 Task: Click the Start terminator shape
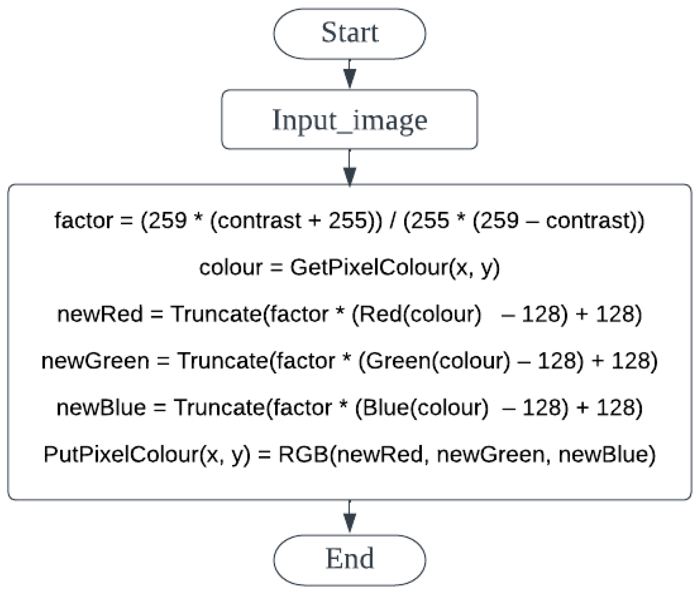point(349,34)
